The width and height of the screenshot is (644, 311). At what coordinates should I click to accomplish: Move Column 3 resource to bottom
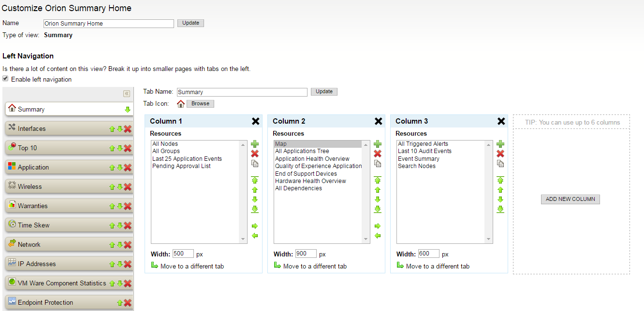click(500, 209)
